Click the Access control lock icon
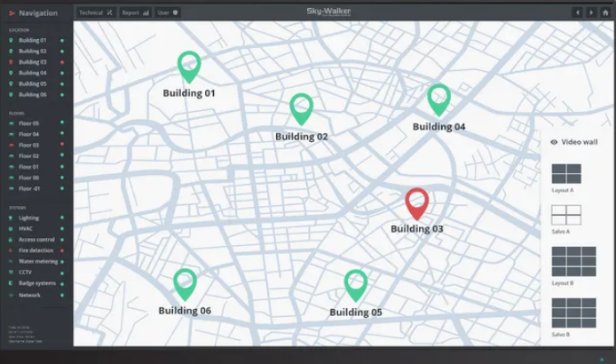Image resolution: width=616 pixels, height=364 pixels. (11, 240)
